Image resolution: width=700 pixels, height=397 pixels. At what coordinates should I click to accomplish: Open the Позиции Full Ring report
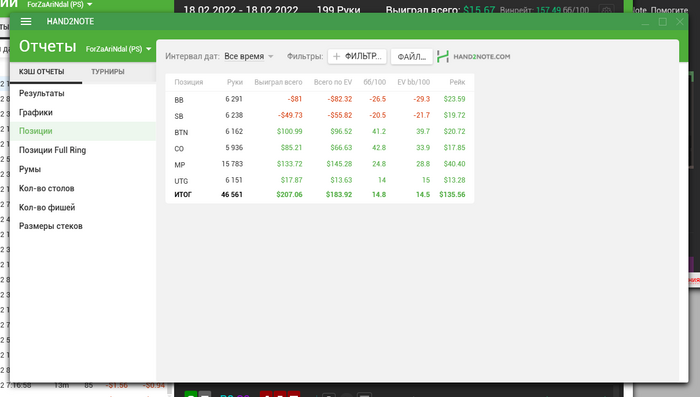coord(83,150)
